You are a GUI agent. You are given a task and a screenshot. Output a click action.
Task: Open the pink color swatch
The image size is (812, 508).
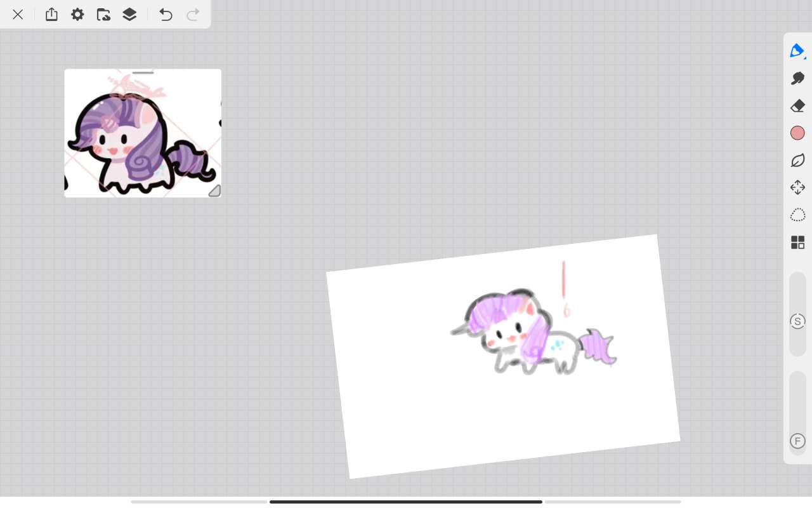click(x=797, y=133)
